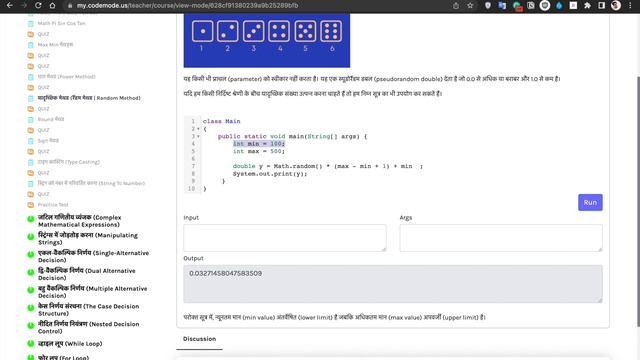640x360 pixels.
Task: Go to the browser home page icon
Action: (52, 5)
